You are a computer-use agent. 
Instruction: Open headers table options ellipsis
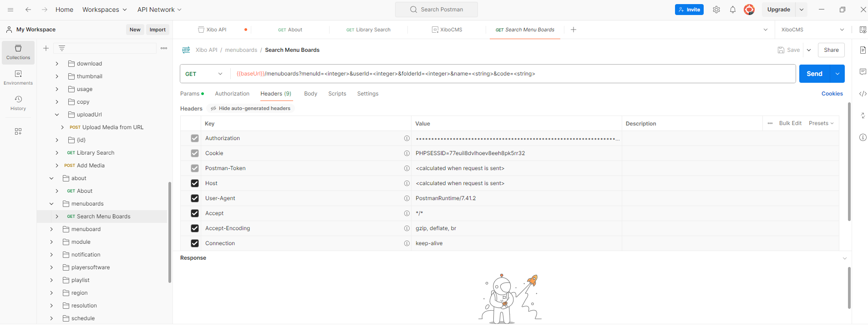click(x=770, y=123)
